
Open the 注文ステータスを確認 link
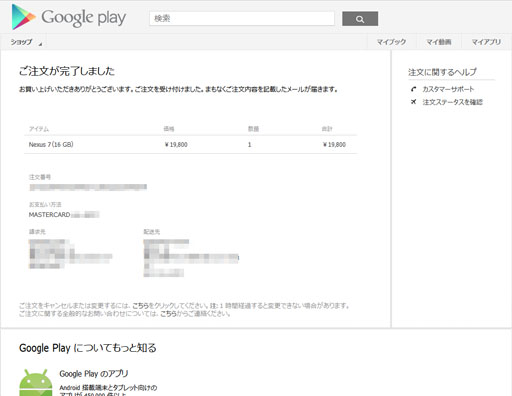452,102
